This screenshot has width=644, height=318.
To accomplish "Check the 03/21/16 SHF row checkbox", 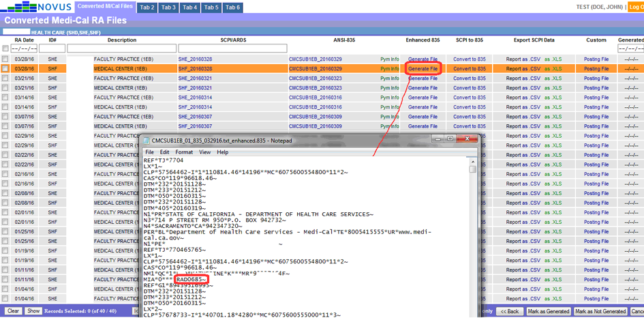I will click(5, 87).
